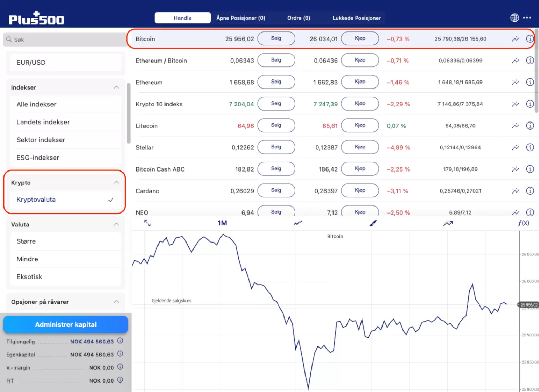Click the Plus500 logo
The image size is (539, 392).
(x=37, y=18)
